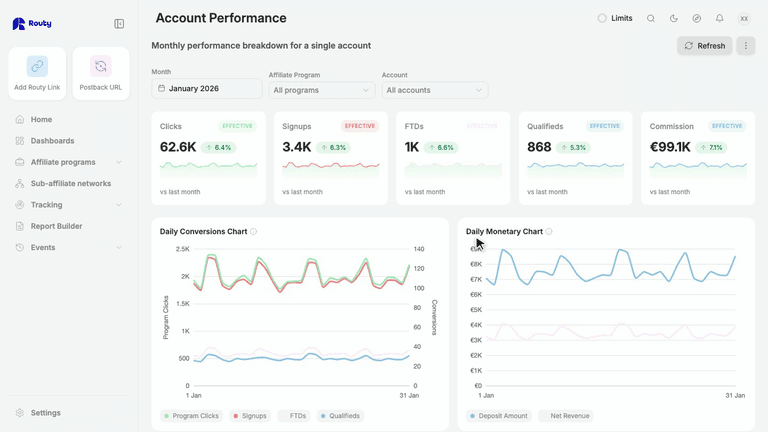Click Qualifieds value 868
This screenshot has width=768, height=432.
pyautogui.click(x=539, y=147)
